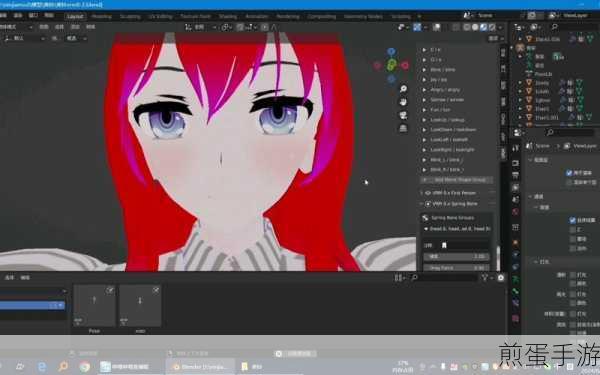This screenshot has height=375, width=600.
Task: Click Google Chrome in the taskbar
Action: coord(84,367)
